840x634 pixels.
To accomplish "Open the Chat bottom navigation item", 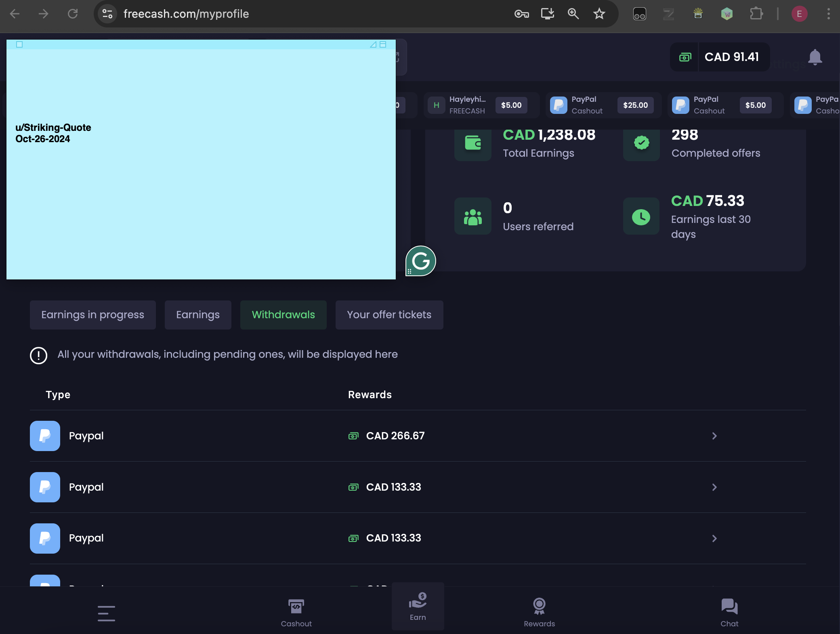I will coord(729,613).
